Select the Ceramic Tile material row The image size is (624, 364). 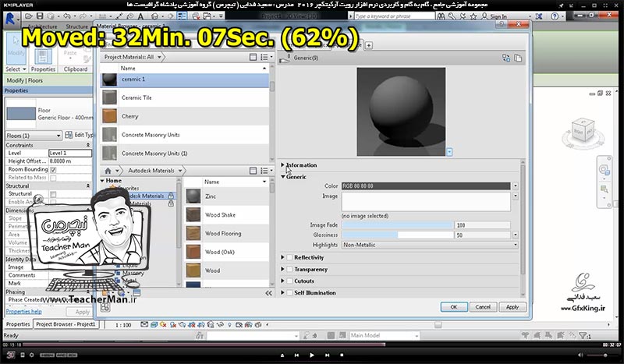pyautogui.click(x=185, y=97)
